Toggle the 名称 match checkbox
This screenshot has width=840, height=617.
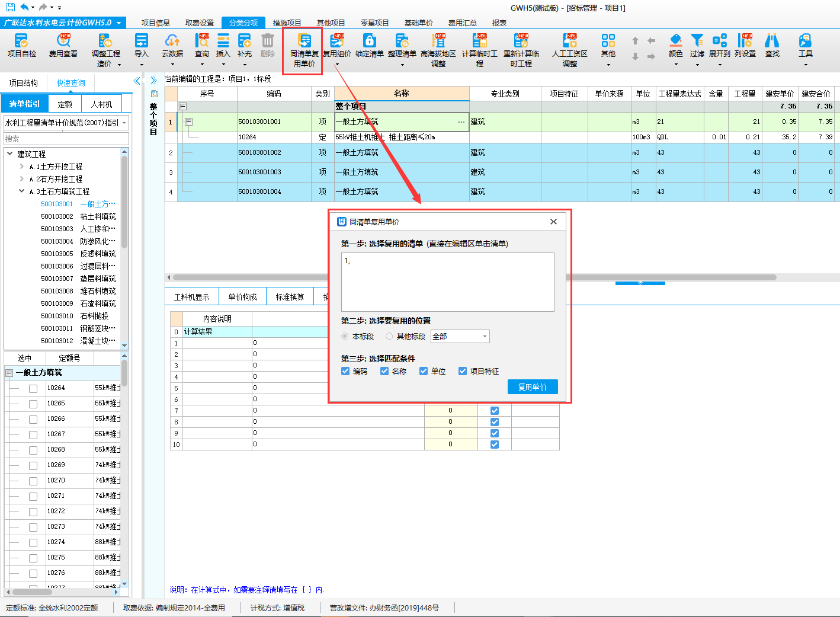click(x=384, y=371)
